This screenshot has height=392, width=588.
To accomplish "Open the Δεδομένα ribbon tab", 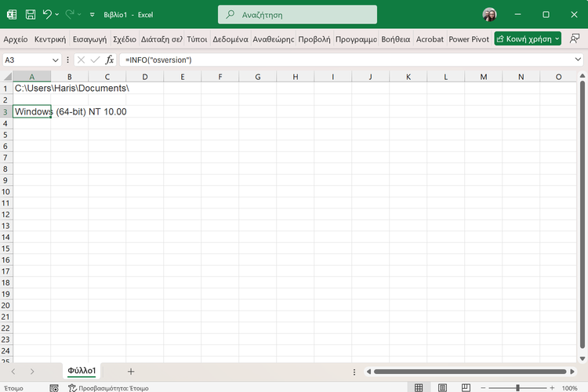I will tap(230, 38).
